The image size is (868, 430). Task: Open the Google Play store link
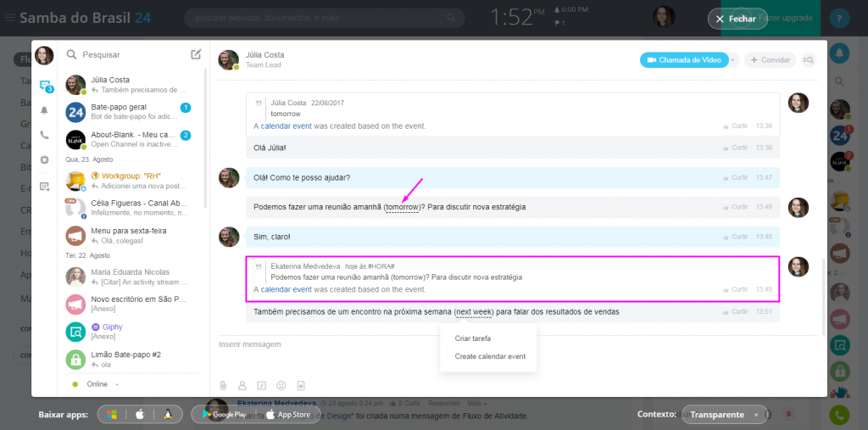point(224,415)
